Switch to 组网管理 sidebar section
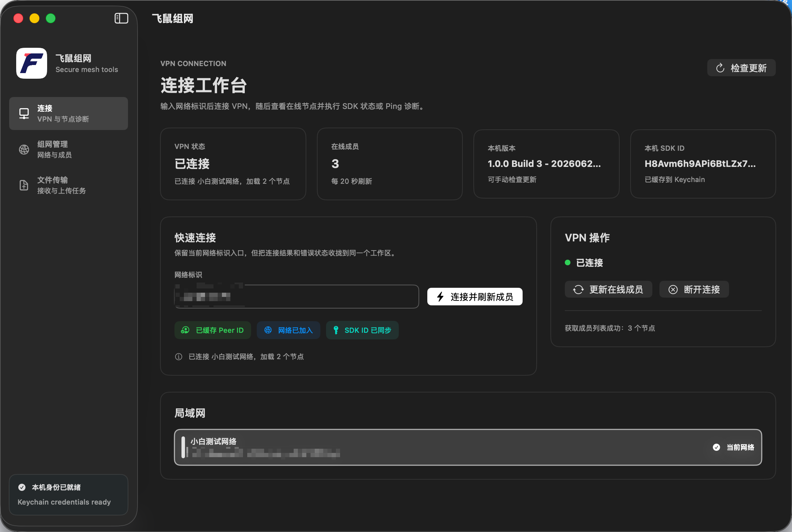 [69, 149]
